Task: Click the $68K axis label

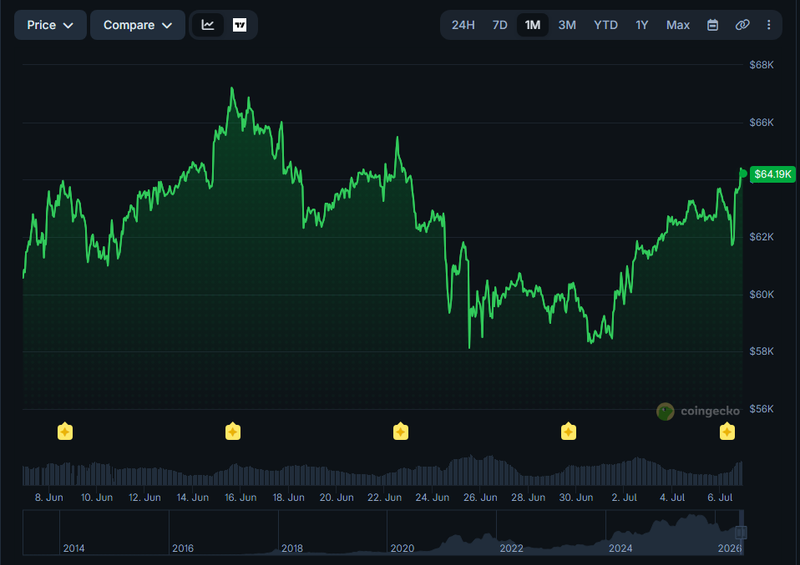Action: [761, 65]
